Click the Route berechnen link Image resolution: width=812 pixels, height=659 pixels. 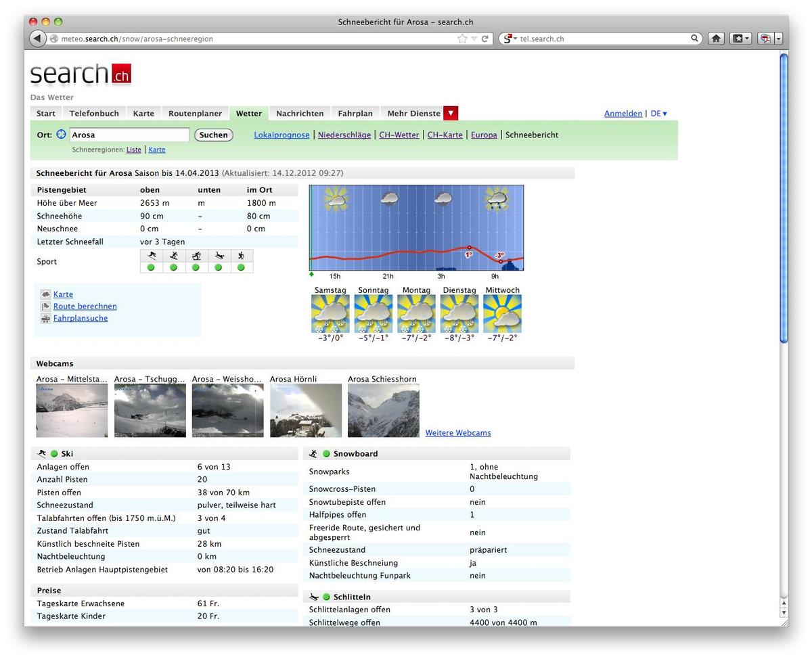click(x=85, y=306)
